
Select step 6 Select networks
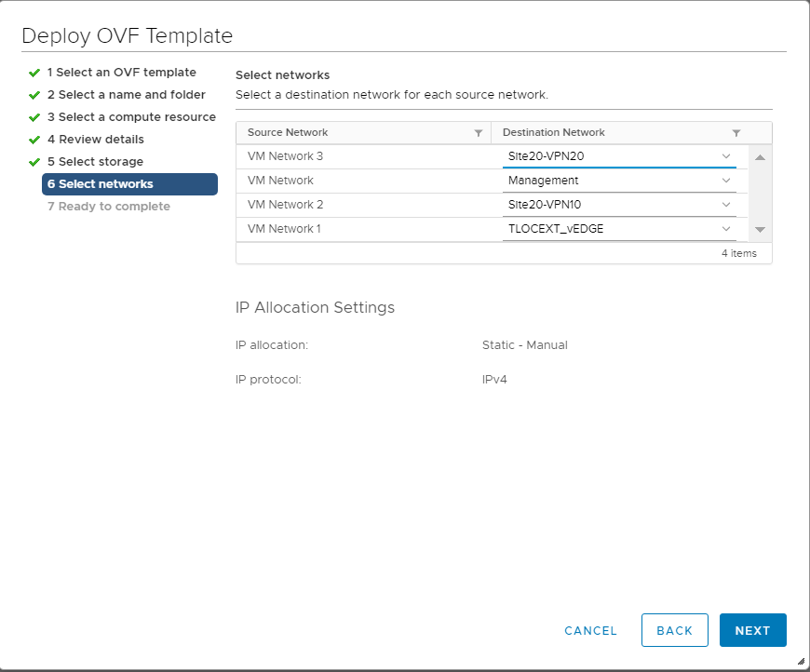101,184
